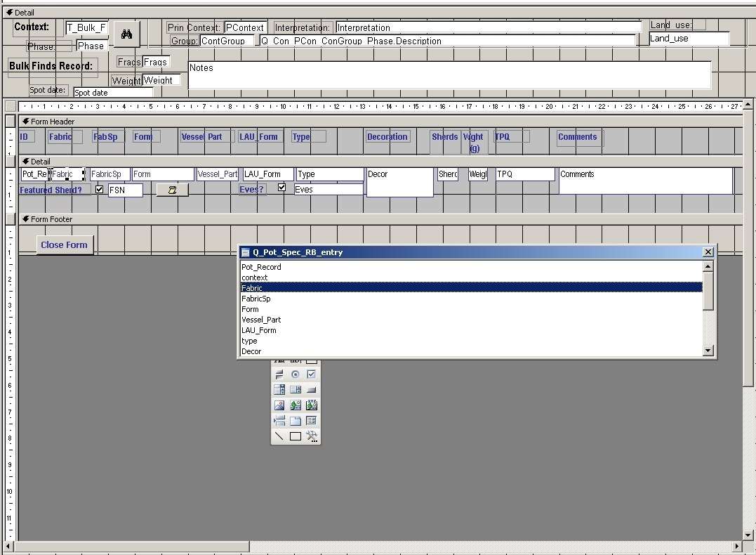
Task: Click the horizontal scroll left arrow
Action: pyautogui.click(x=8, y=547)
